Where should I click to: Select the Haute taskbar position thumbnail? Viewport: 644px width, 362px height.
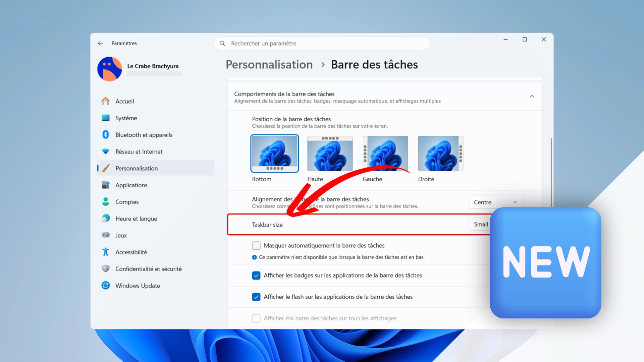coord(330,154)
